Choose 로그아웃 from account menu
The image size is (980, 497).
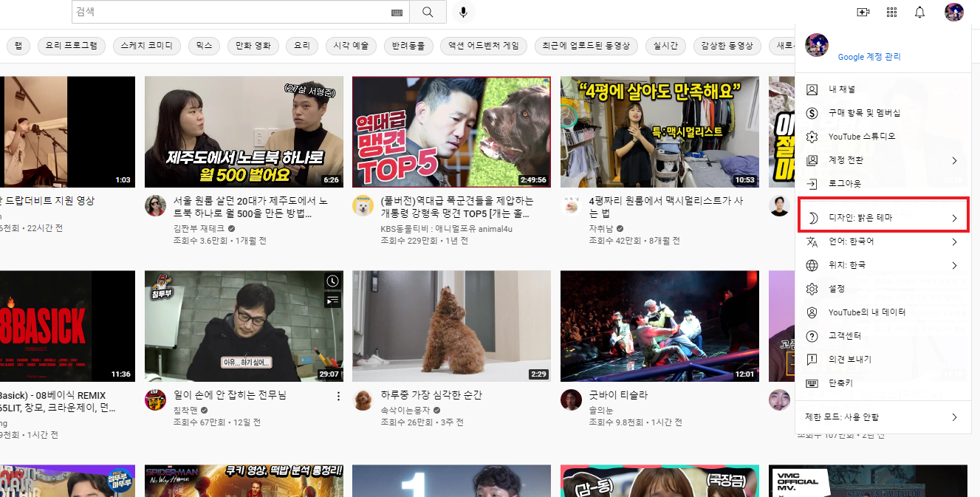[x=883, y=184]
